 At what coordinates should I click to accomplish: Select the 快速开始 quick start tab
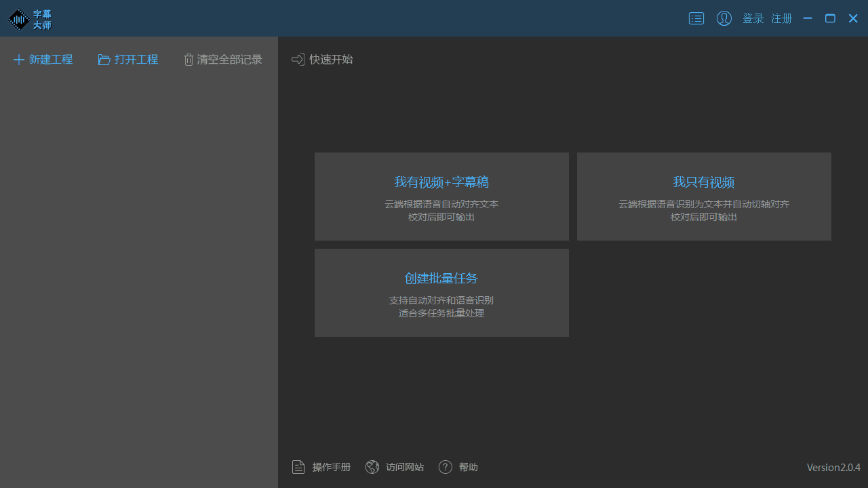point(323,60)
